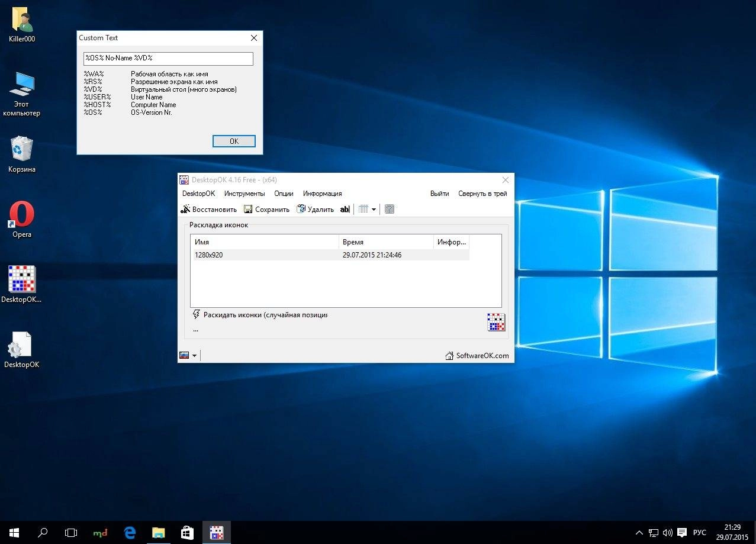Select the Opera desktop shortcut
The height and width of the screenshot is (544, 756).
tap(22, 220)
